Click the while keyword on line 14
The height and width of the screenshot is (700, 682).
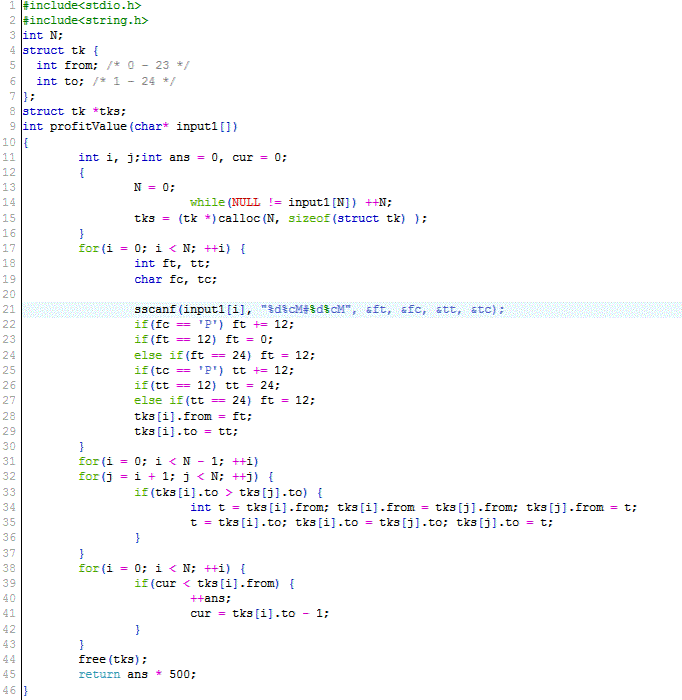tap(206, 203)
